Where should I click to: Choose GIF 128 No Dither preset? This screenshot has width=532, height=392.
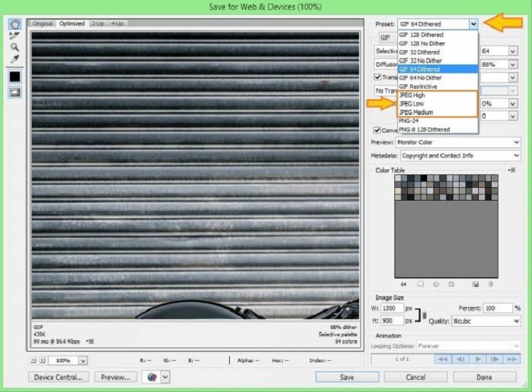pyautogui.click(x=438, y=43)
